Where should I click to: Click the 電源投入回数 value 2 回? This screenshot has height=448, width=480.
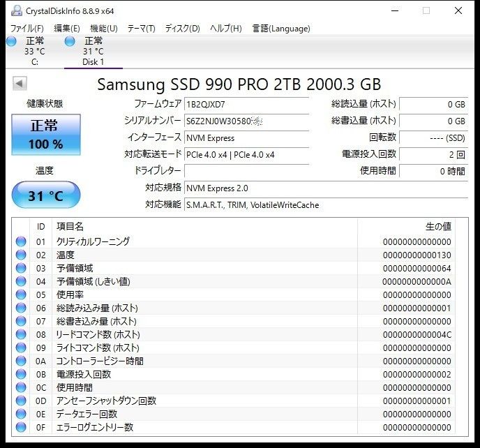coord(434,155)
